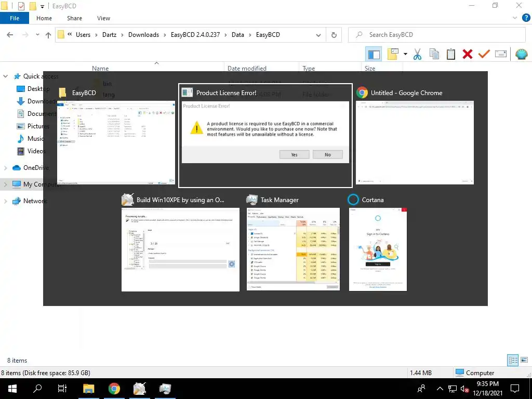Screen dimensions: 532x399
Task: Open the Home ribbon tab
Action: 44,18
